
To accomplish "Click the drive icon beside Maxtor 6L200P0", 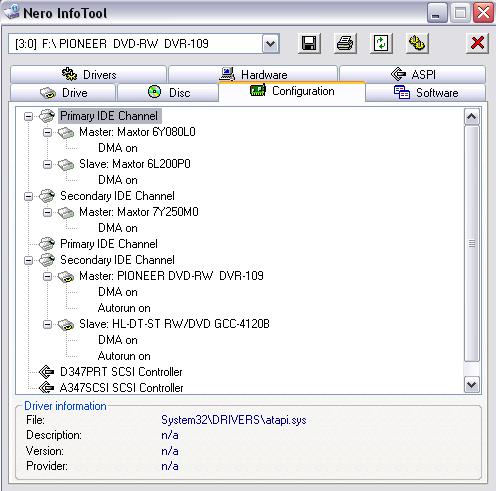I will point(66,165).
